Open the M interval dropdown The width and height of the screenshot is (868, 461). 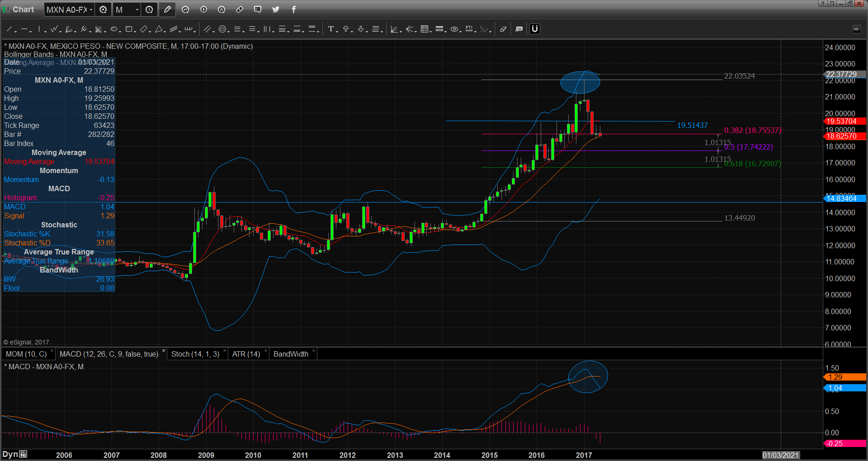(137, 9)
